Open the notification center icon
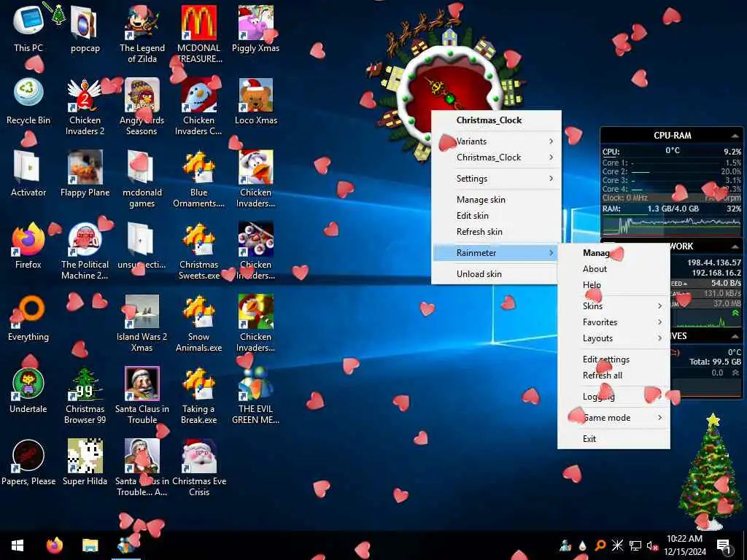The height and width of the screenshot is (560, 747). (724, 545)
